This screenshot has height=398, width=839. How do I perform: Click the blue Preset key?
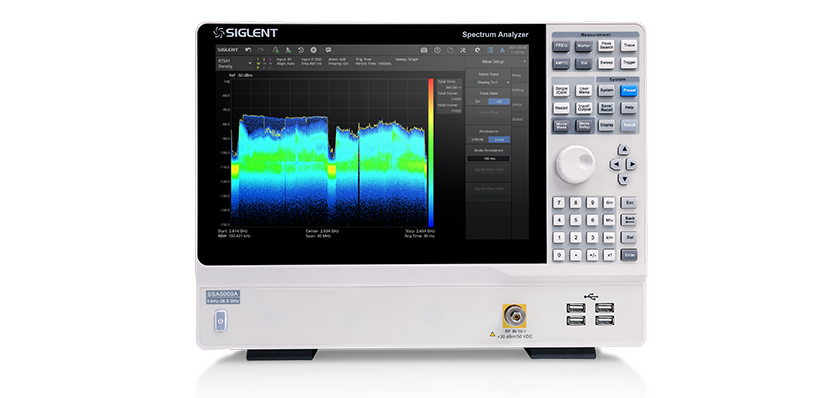pyautogui.click(x=629, y=91)
